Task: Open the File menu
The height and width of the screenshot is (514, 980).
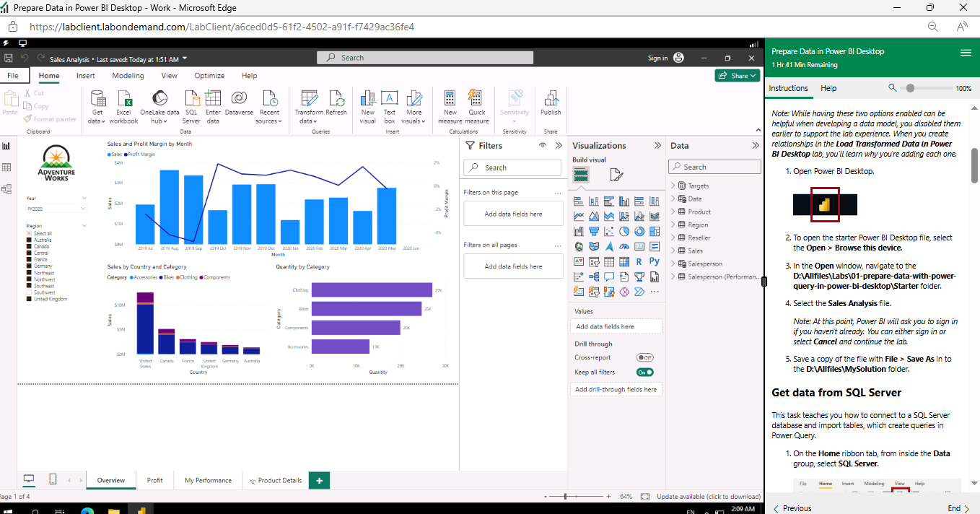Action: coord(13,76)
